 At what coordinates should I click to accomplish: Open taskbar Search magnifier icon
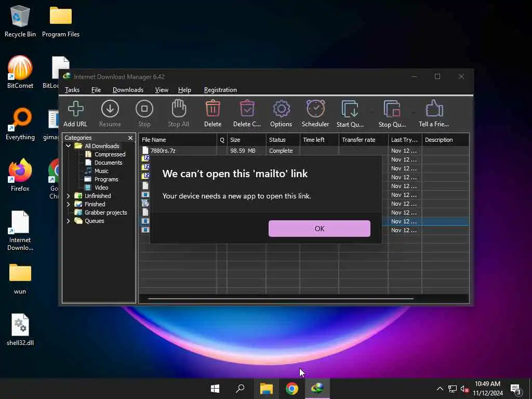(x=240, y=389)
